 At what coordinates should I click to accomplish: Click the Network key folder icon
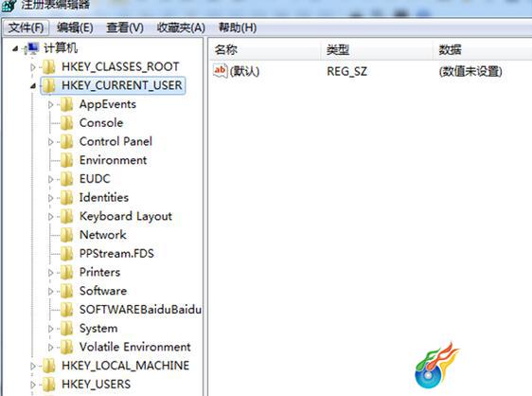pos(66,235)
